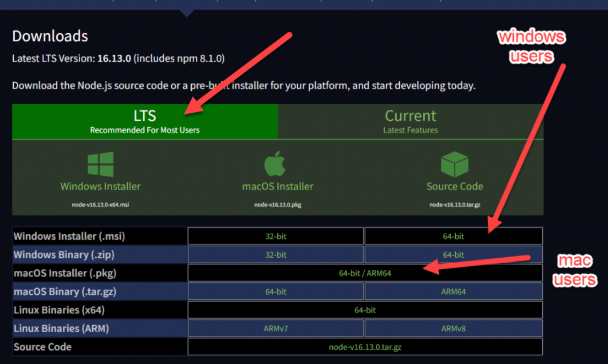
Task: Click node-v16.13.0.pkg filename
Action: tap(278, 204)
